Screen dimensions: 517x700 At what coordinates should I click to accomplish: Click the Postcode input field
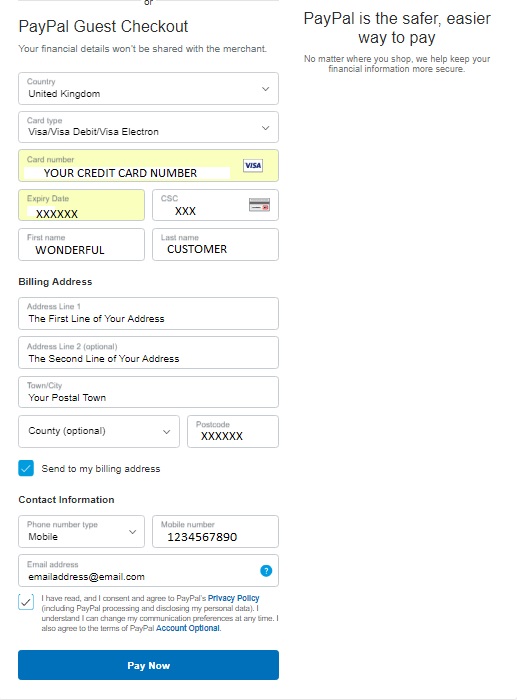coord(233,431)
